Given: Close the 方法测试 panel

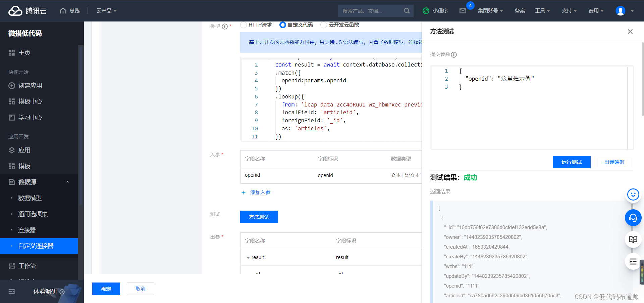Looking at the screenshot, I should [x=630, y=31].
